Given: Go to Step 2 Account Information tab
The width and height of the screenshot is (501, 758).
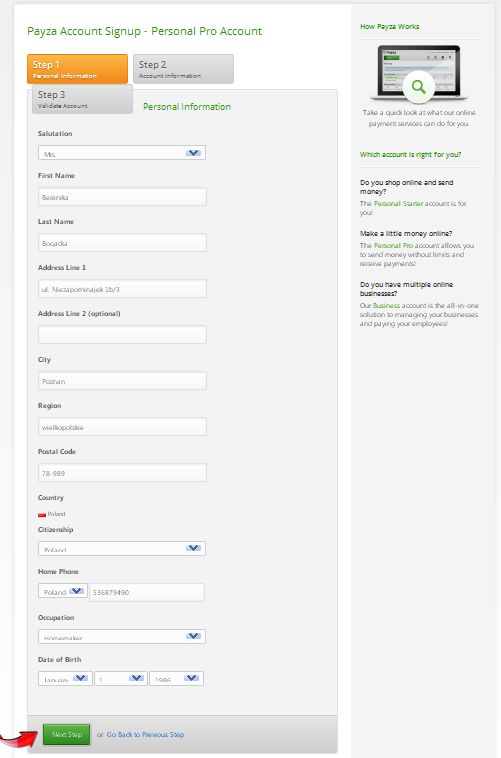Looking at the screenshot, I should 183,69.
